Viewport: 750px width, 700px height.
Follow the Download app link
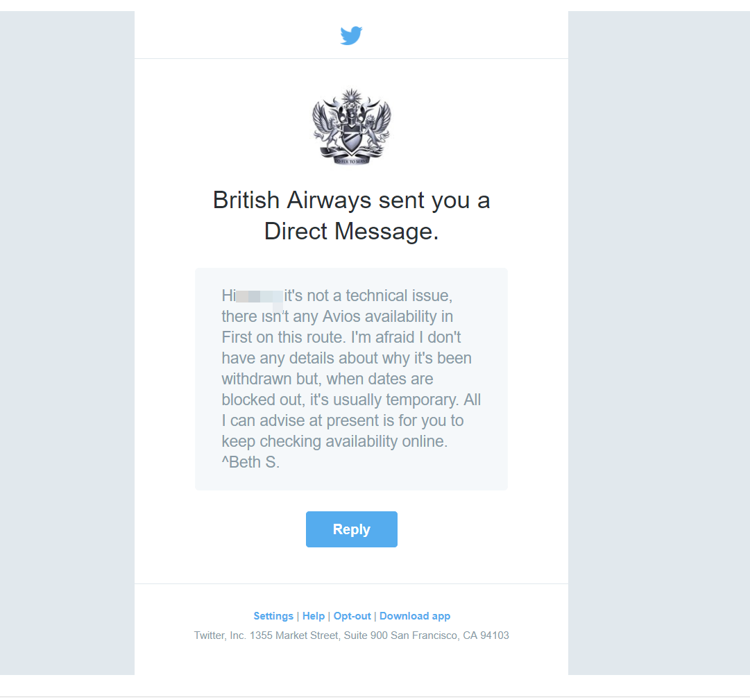tap(415, 616)
